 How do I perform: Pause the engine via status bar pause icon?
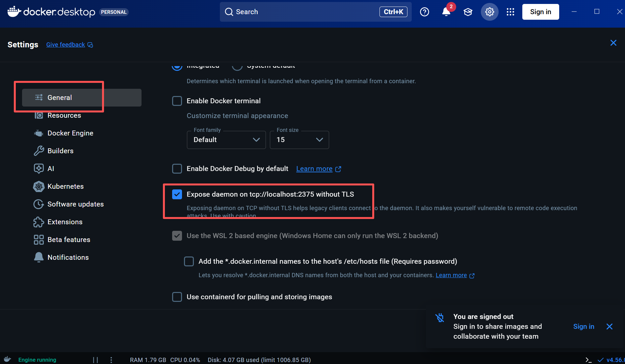click(x=95, y=360)
